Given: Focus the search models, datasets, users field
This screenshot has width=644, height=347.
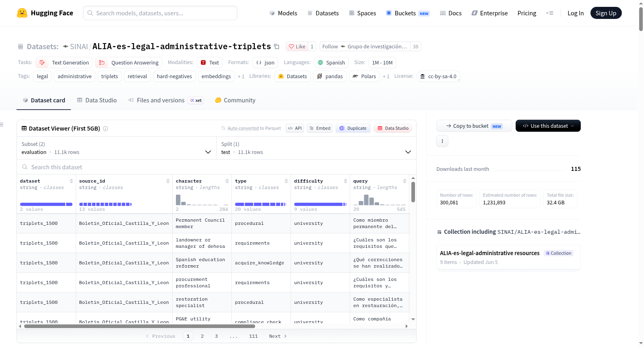Looking at the screenshot, I should coord(160,13).
